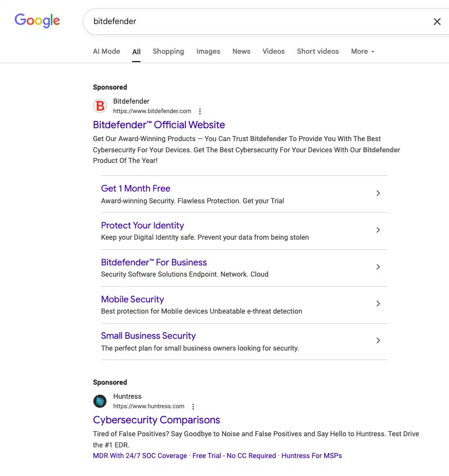Open Bitdefender Official Website link
The image size is (449, 476).
[159, 125]
